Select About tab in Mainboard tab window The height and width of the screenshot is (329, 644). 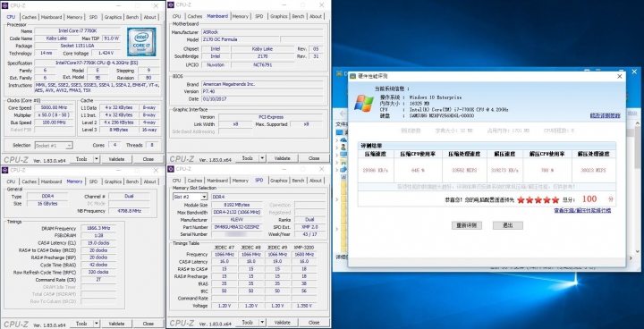click(x=316, y=16)
